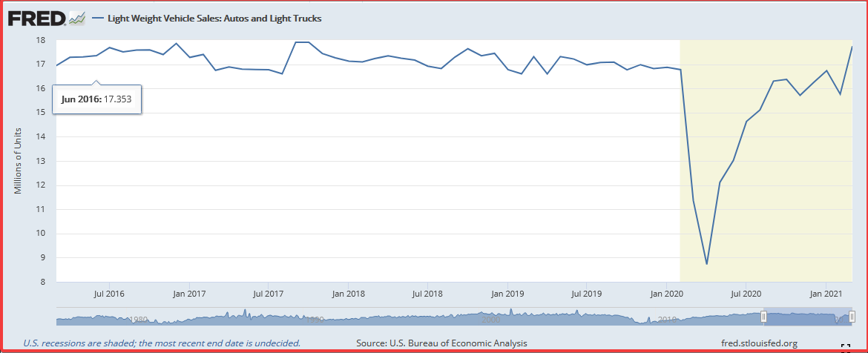Open fullscreen view using the corner icon
This screenshot has height=353, width=868.
click(x=845, y=348)
